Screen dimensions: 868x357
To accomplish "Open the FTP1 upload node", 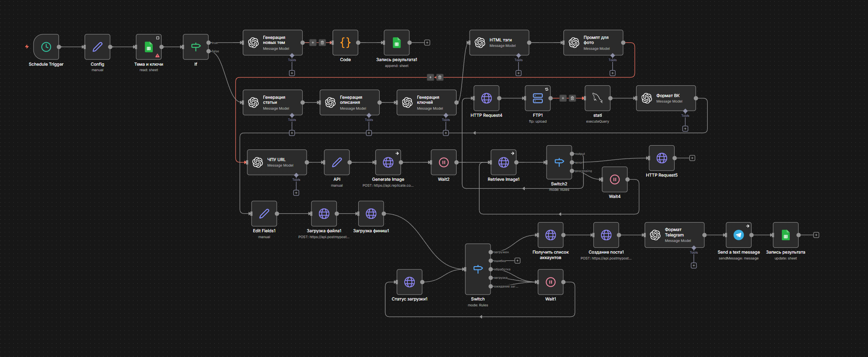I will click(x=538, y=98).
